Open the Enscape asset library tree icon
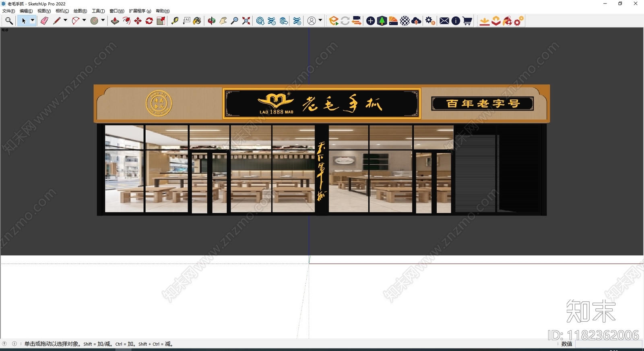The width and height of the screenshot is (644, 351). (382, 21)
